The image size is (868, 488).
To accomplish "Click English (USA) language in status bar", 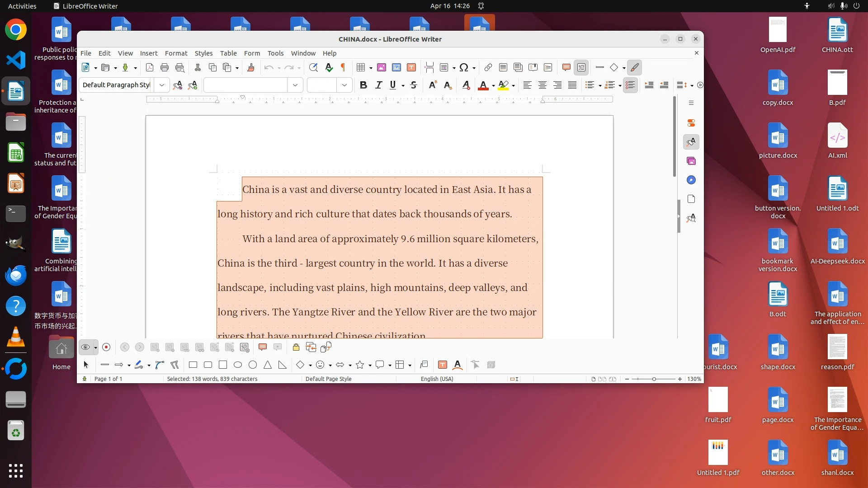I will (437, 379).
